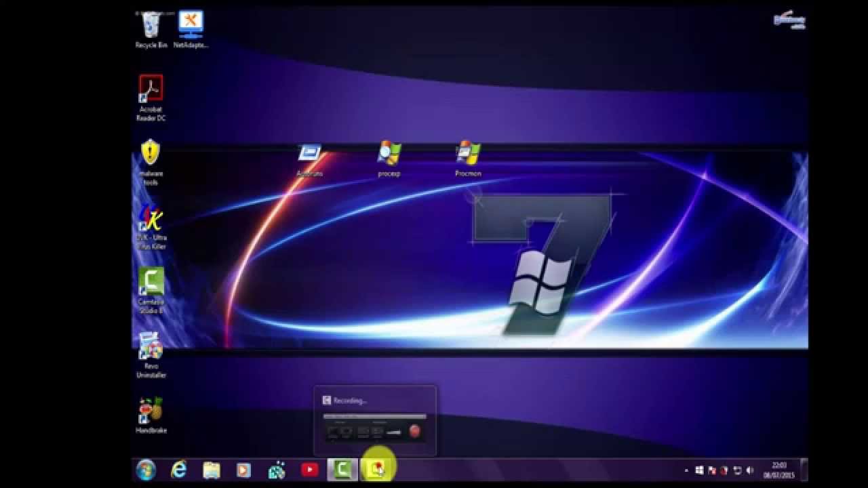Open the volume speaker tray icon

click(x=750, y=470)
